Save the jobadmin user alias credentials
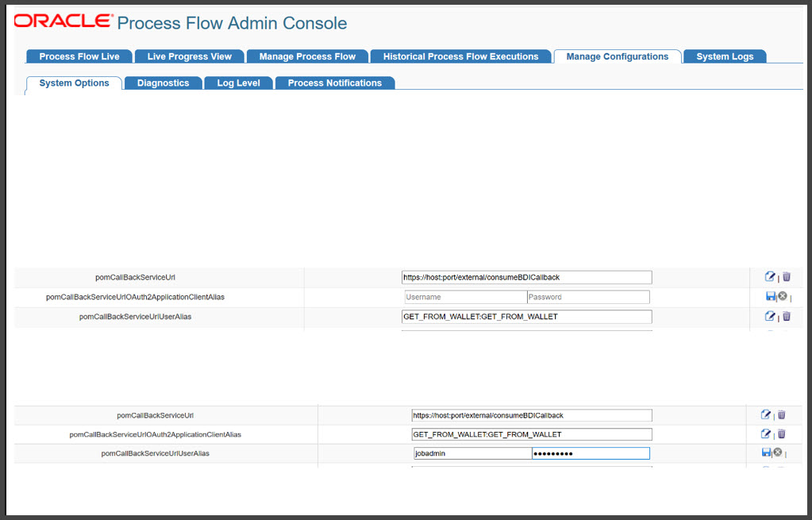Screen dimensions: 812x520 [x=765, y=452]
